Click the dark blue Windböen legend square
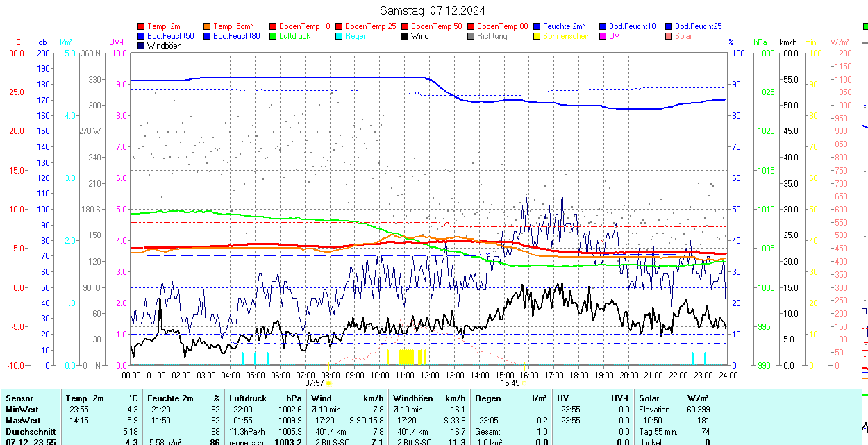868x445 pixels. coord(142,46)
